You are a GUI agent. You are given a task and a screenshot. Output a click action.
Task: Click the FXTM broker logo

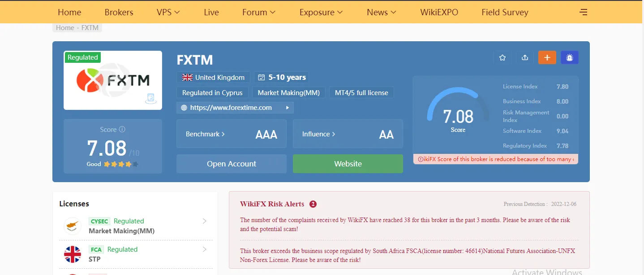pos(113,80)
